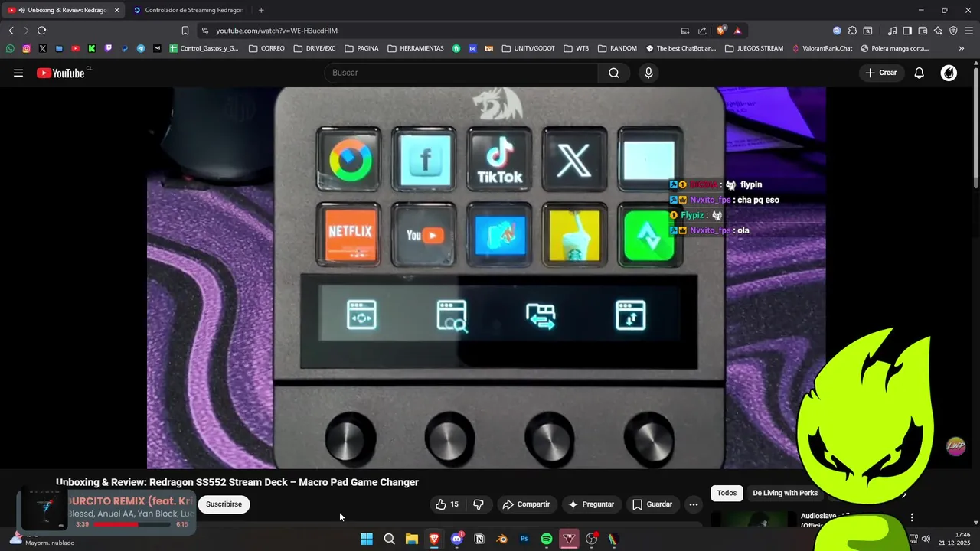980x551 pixels.
Task: Close the Unboxing & Review tab
Action: [x=116, y=10]
